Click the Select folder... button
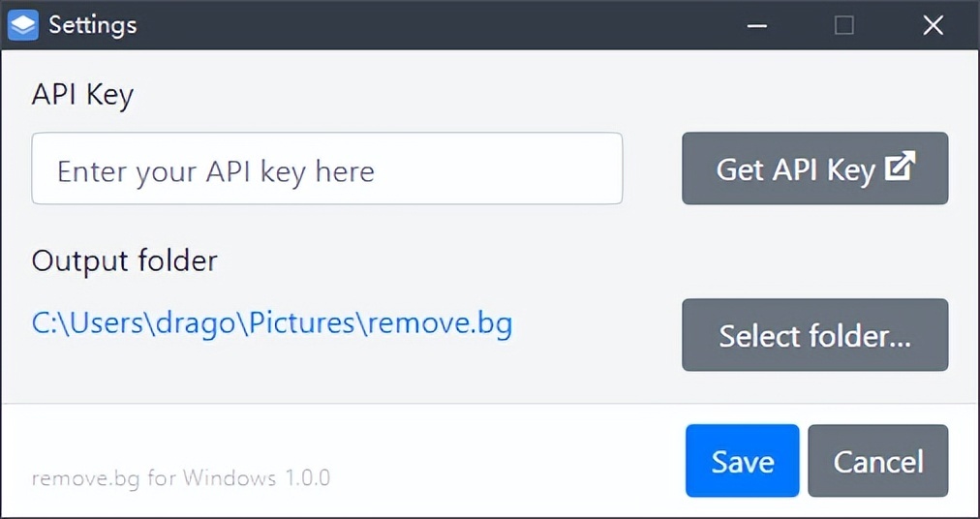Image resolution: width=980 pixels, height=519 pixels. [x=814, y=335]
